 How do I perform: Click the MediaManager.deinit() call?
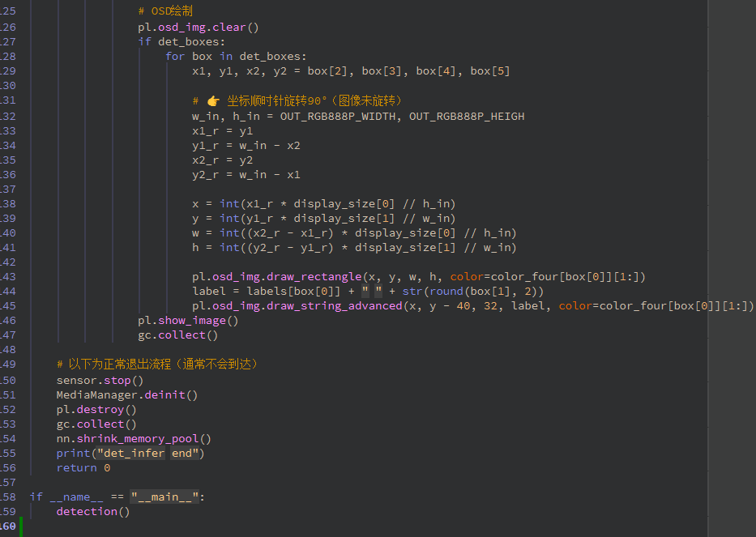click(126, 395)
